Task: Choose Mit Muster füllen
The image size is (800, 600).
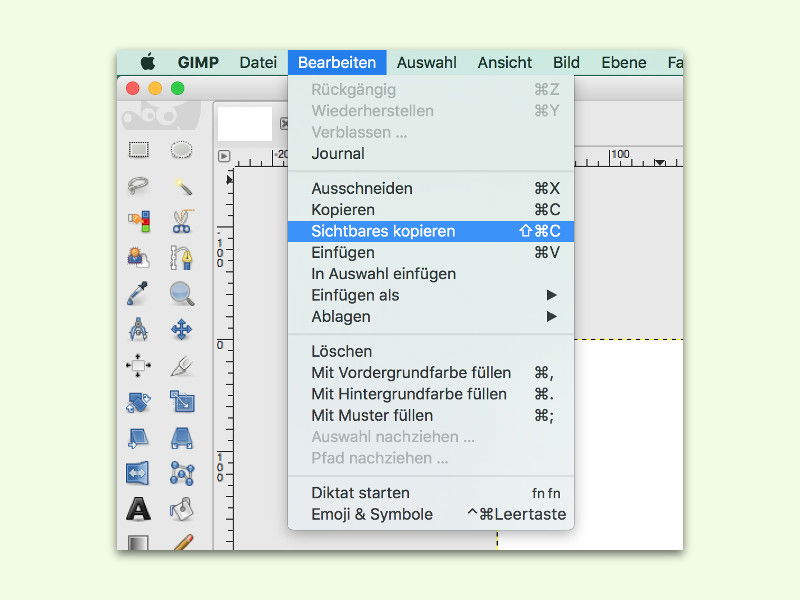Action: pyautogui.click(x=431, y=416)
